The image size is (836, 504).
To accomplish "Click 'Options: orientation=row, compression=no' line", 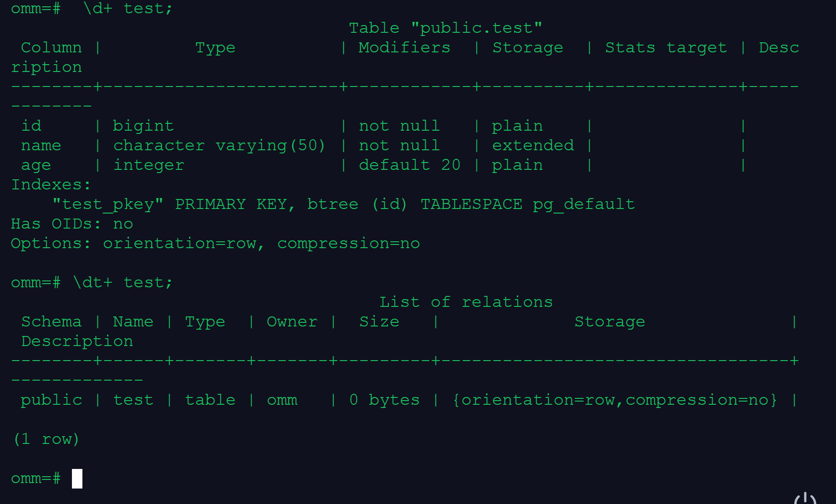I will tap(215, 243).
